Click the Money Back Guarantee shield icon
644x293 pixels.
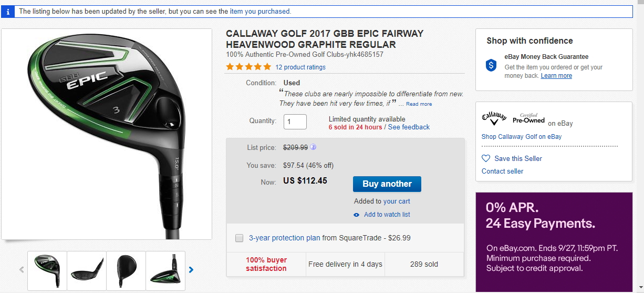coord(491,65)
